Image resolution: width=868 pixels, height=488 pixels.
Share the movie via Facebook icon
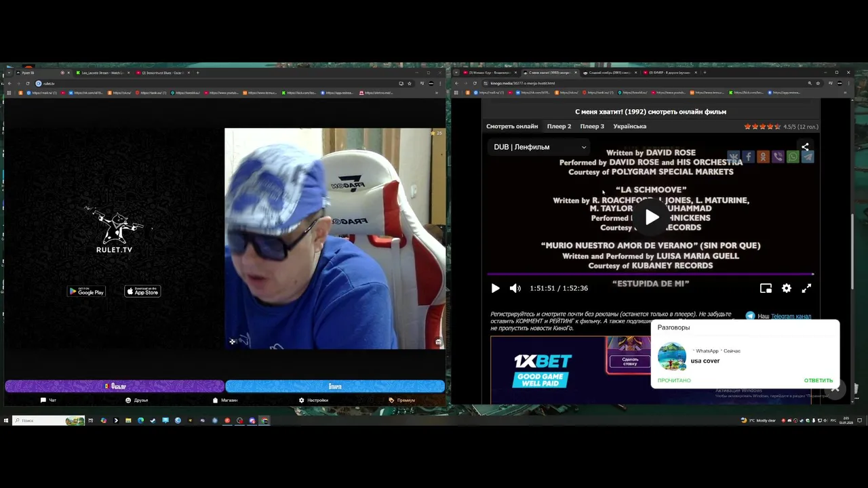tap(749, 157)
